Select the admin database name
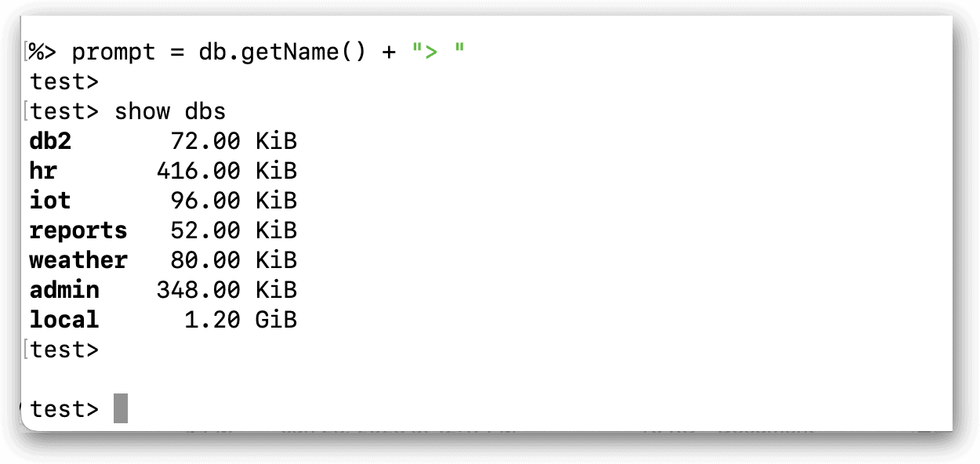This screenshot has height=464, width=980. coord(64,290)
